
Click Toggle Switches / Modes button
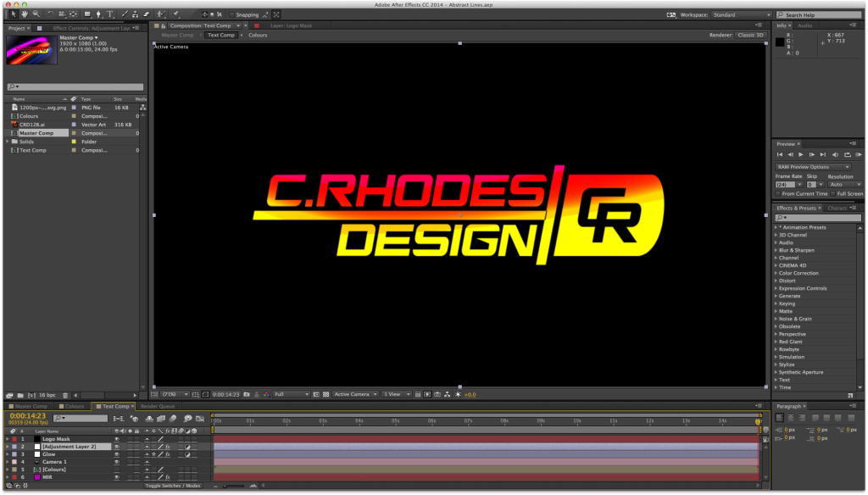tap(172, 486)
